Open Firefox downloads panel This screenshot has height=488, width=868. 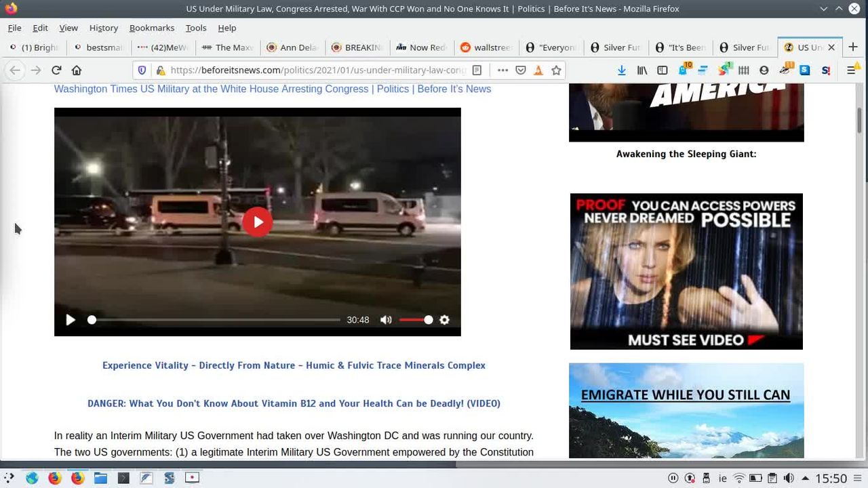click(622, 70)
